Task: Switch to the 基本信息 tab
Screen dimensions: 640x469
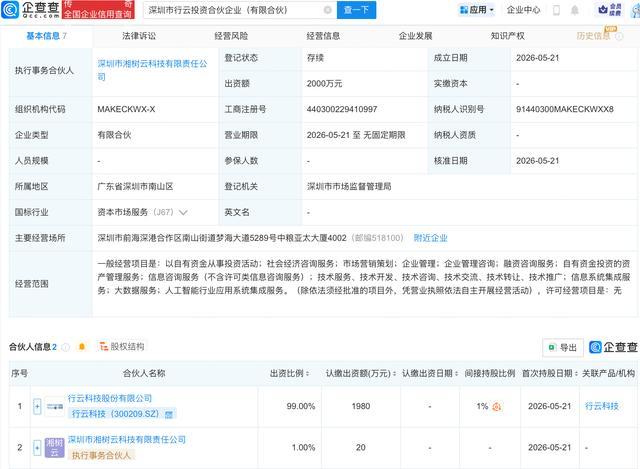Action: click(46, 36)
